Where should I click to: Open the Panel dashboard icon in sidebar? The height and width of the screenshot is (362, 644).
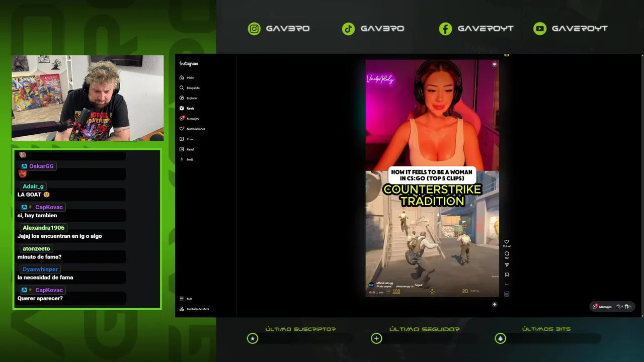point(182,149)
